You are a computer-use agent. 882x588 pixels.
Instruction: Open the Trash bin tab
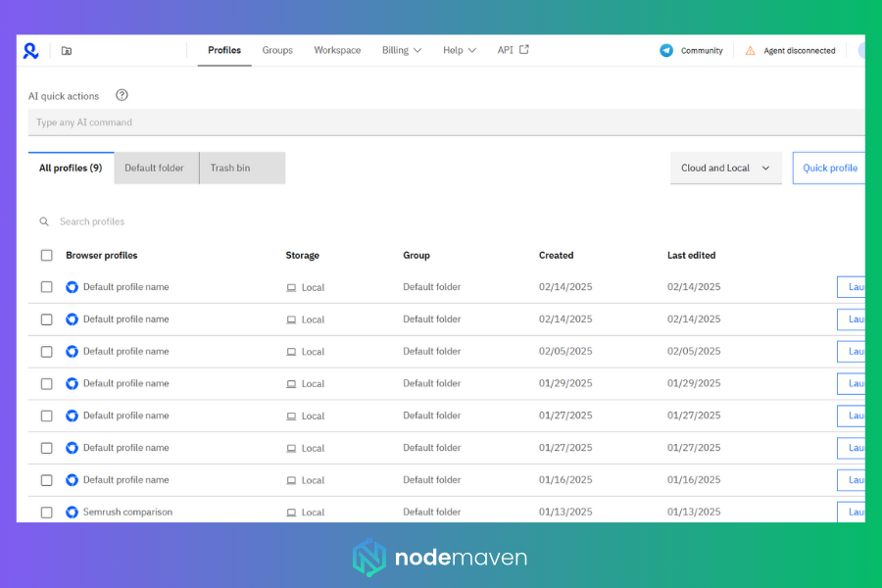click(x=230, y=168)
